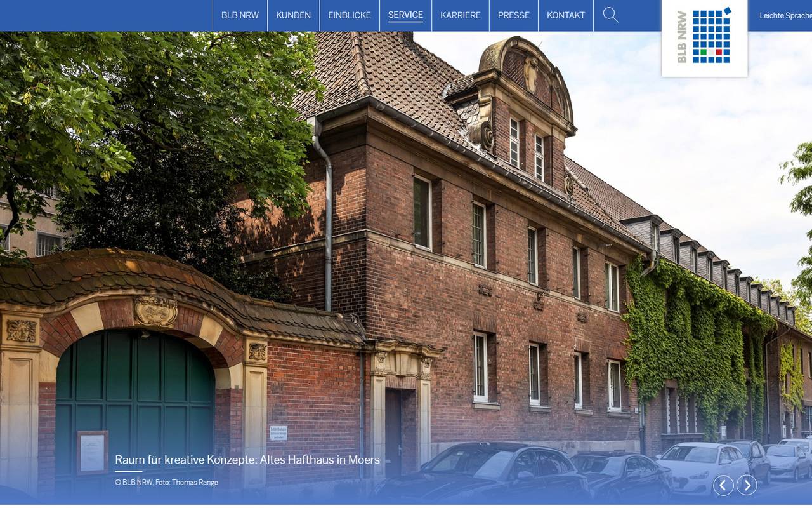Viewport: 812px width, 508px height.
Task: Click the Altes Hafthaus in Moers headline
Action: (247, 460)
